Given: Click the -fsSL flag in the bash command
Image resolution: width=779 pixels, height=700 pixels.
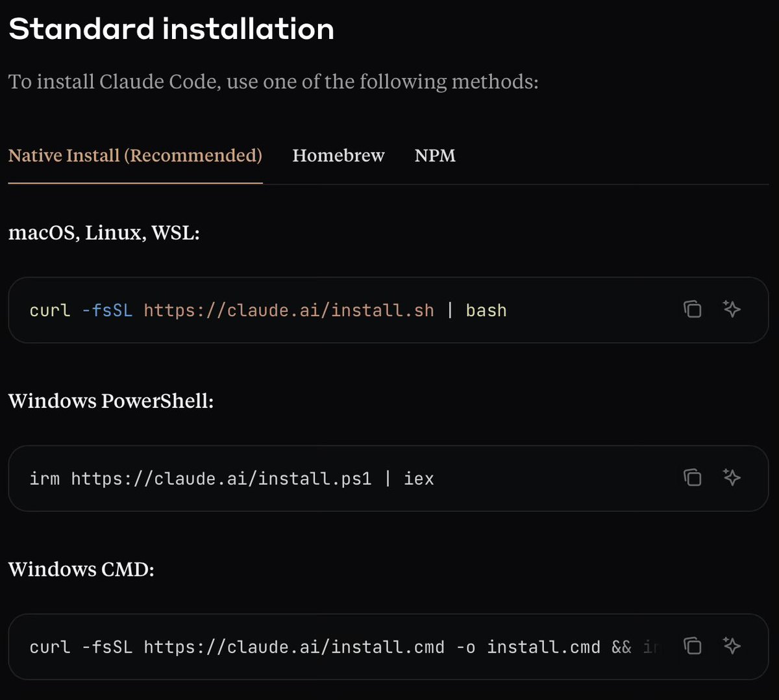Looking at the screenshot, I should 107,310.
